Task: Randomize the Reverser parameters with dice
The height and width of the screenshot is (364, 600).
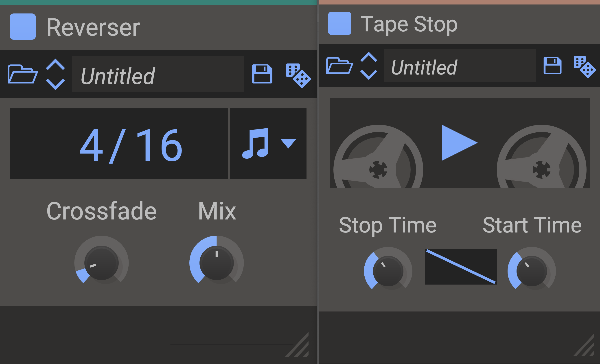Action: point(298,75)
